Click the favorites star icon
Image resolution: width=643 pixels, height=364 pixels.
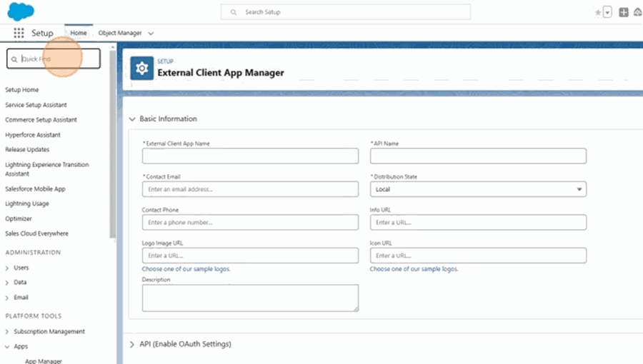click(x=597, y=12)
